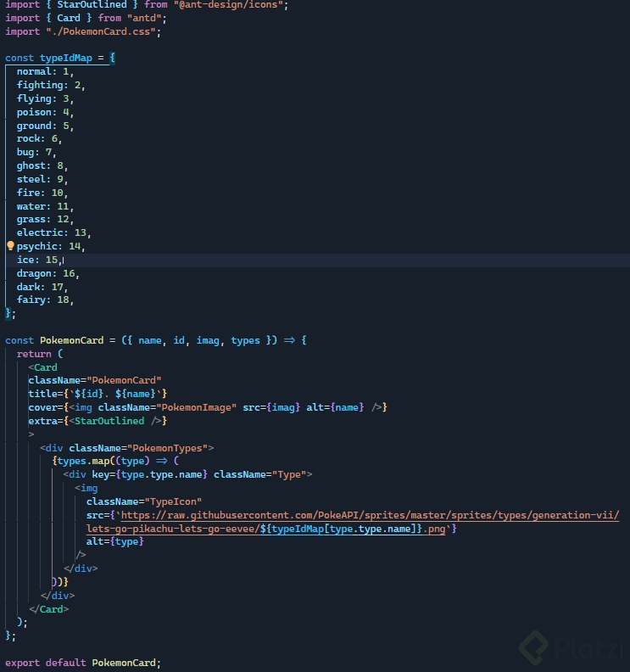Viewport: 630px width, 672px height.
Task: Click the 'ice: 15,' line
Action: tap(39, 260)
